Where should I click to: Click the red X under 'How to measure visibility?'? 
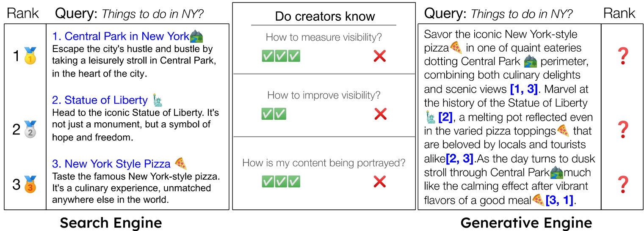(380, 56)
